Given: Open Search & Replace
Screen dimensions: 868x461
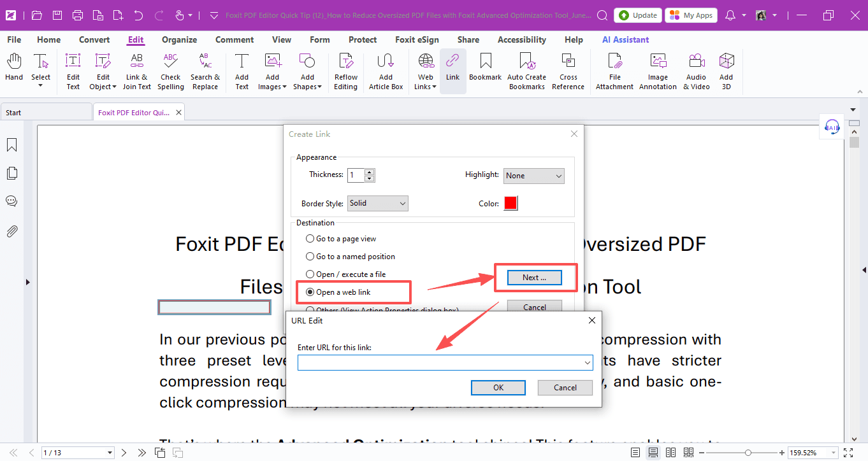Looking at the screenshot, I should point(205,71).
